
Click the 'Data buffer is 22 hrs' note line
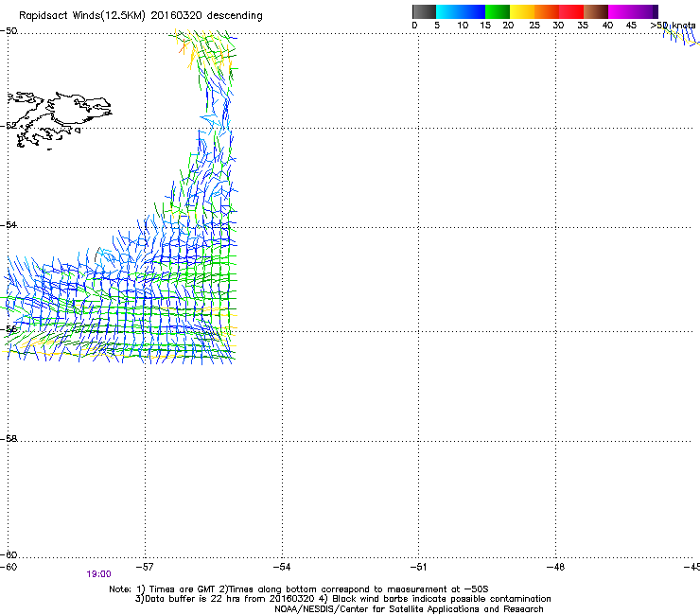342,599
